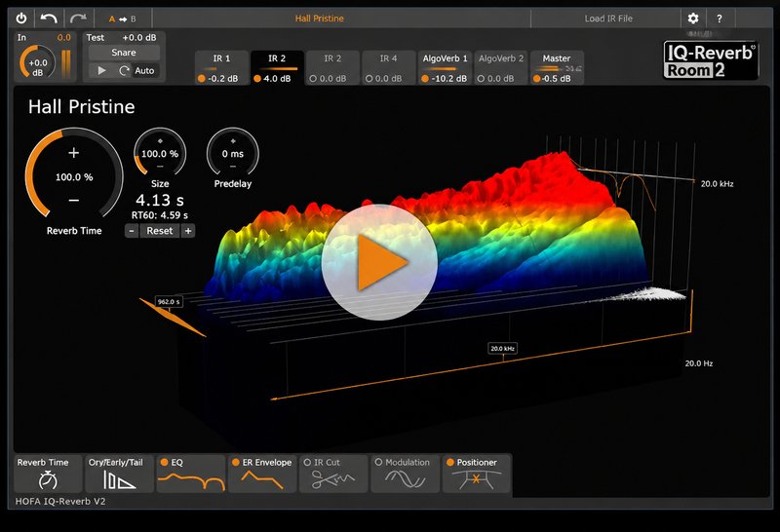Open the Dry/Early/Tail panel
780x532 pixels.
(x=119, y=474)
